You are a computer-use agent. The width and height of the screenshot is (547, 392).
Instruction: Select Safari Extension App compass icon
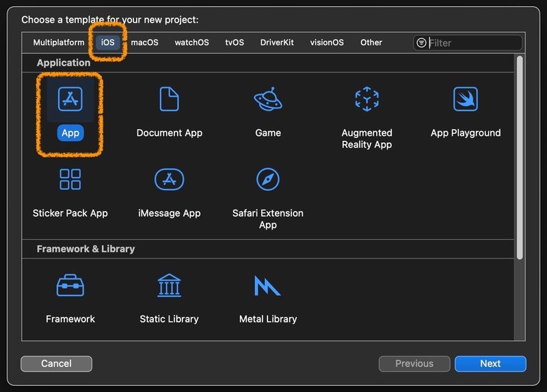(x=268, y=180)
